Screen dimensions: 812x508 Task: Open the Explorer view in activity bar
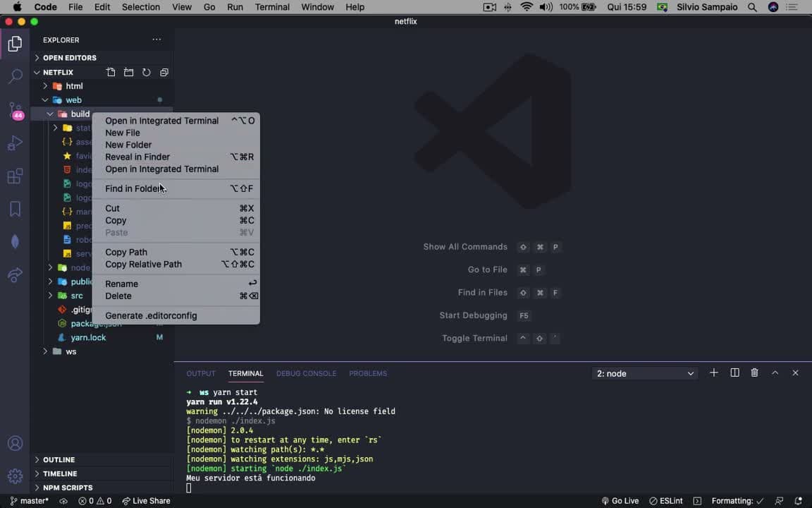coord(15,44)
